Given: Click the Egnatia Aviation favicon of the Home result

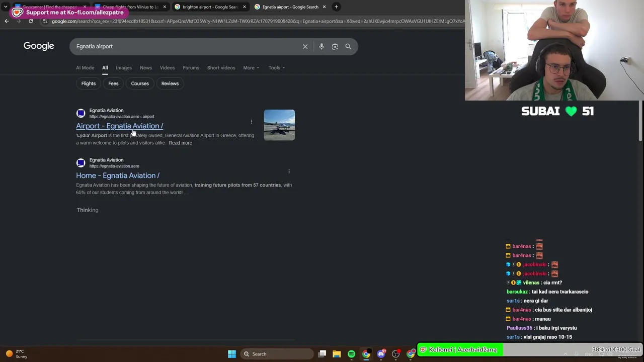Looking at the screenshot, I should [80, 163].
